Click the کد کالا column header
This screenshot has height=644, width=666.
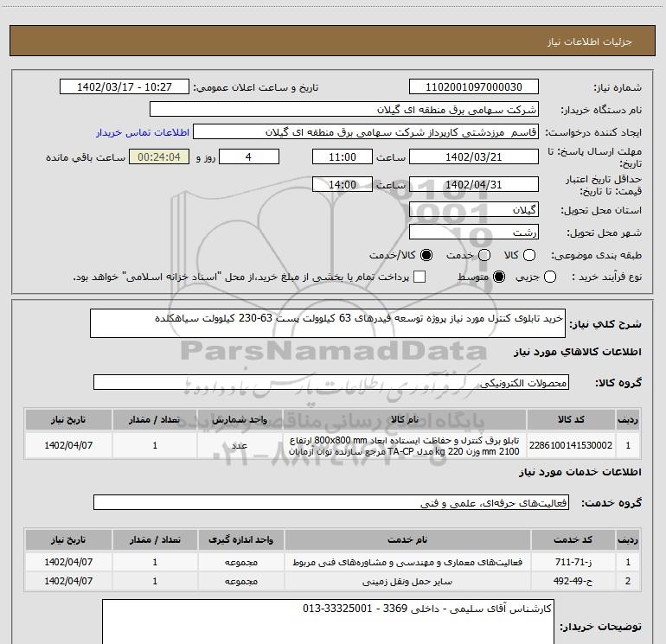coord(571,419)
